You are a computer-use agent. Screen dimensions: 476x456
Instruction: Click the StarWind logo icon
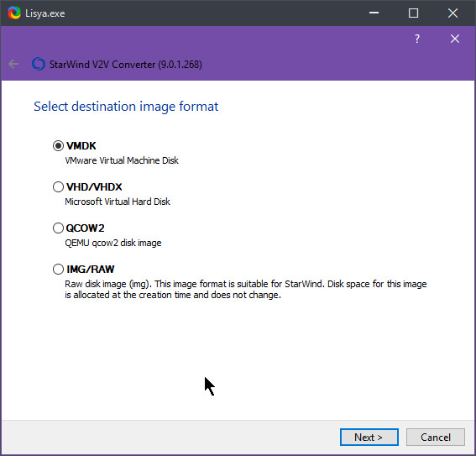(39, 64)
